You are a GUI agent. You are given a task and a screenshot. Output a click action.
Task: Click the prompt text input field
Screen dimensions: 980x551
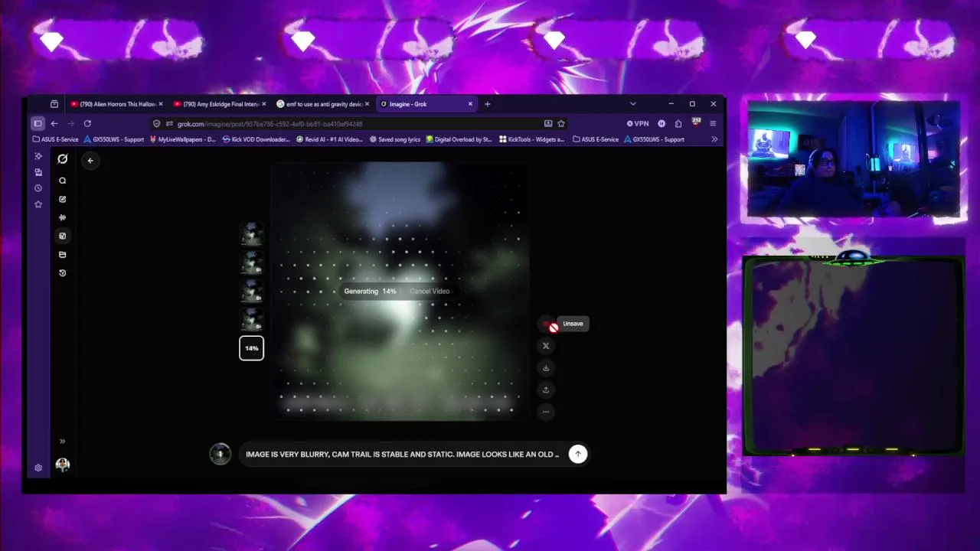click(403, 454)
